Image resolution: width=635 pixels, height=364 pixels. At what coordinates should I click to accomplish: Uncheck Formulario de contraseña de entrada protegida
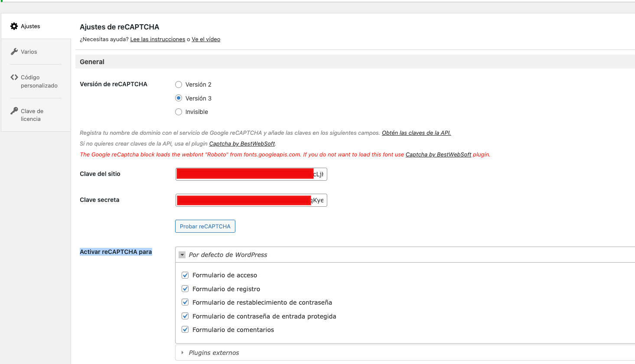click(x=185, y=316)
